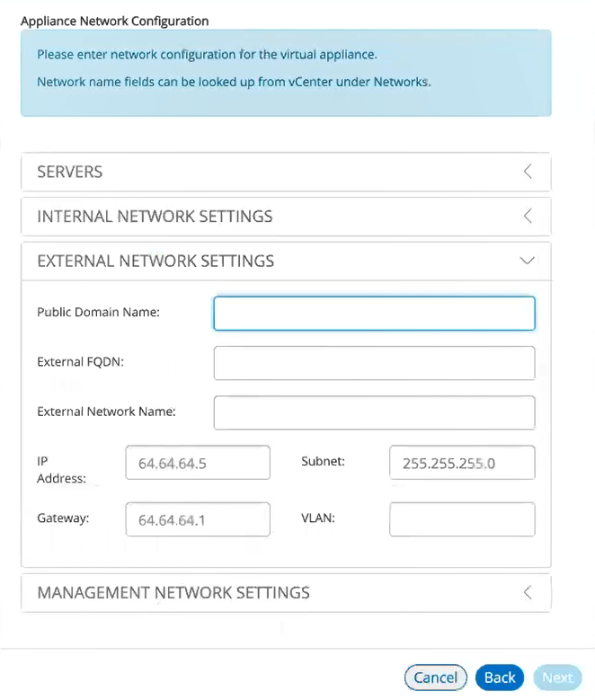Go Back to the previous step

pyautogui.click(x=500, y=678)
